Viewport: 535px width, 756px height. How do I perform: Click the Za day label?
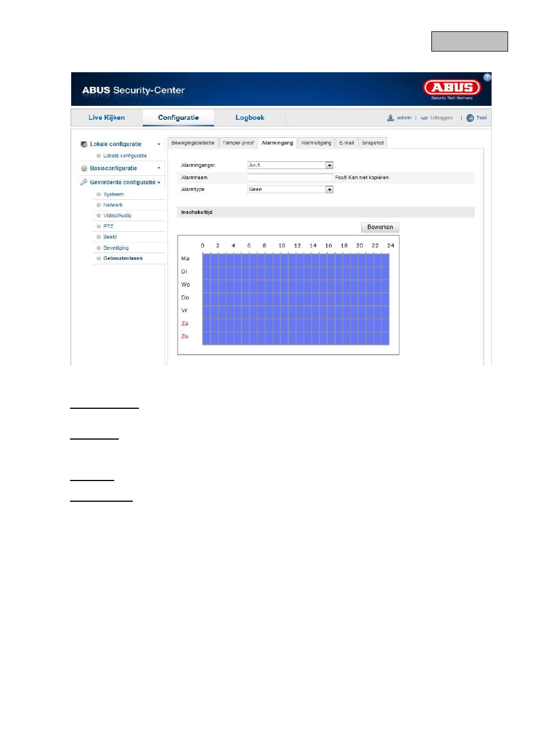[184, 324]
